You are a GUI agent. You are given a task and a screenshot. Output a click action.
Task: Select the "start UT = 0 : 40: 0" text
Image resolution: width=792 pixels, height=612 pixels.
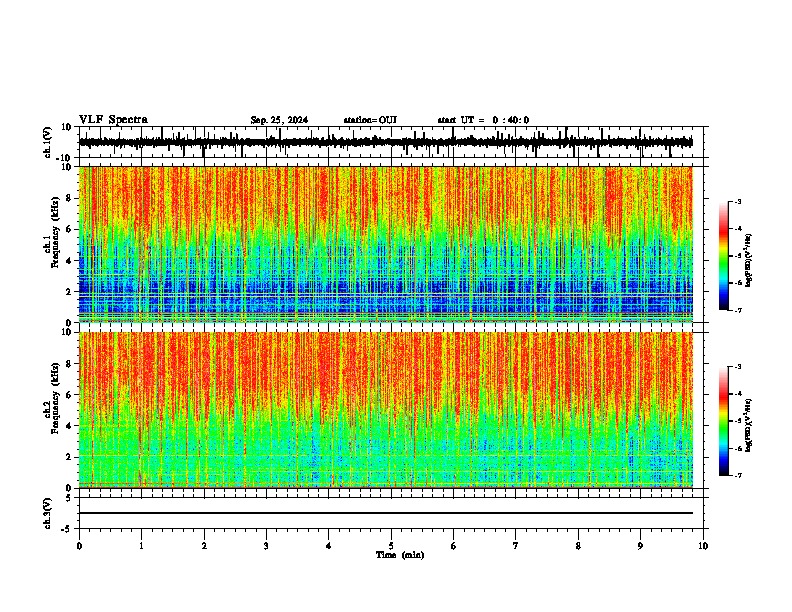pyautogui.click(x=483, y=120)
